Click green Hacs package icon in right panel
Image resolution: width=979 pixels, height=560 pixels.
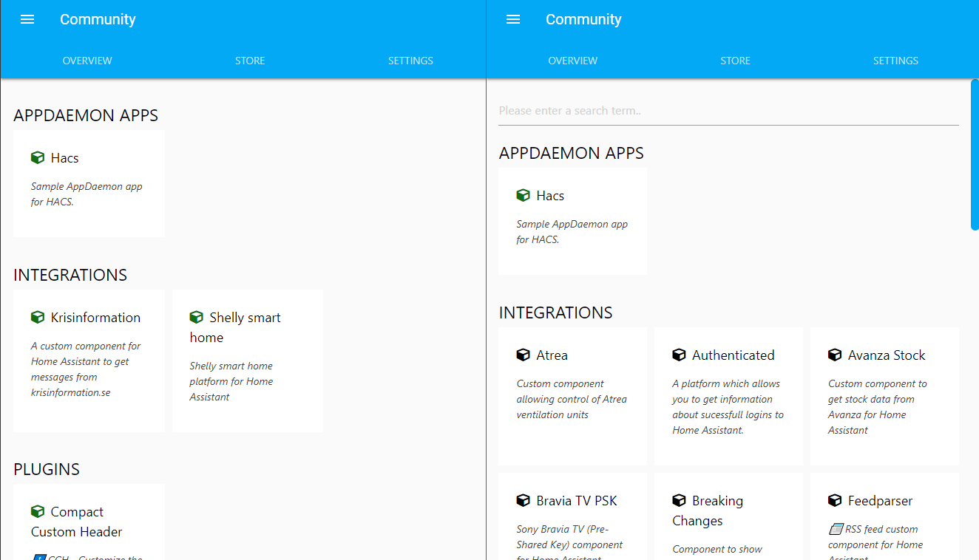click(x=524, y=195)
